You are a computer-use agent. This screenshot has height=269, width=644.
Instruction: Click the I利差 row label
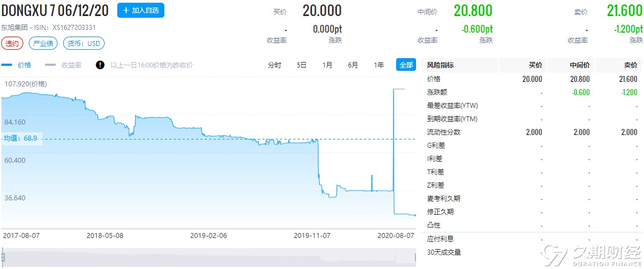(435, 158)
